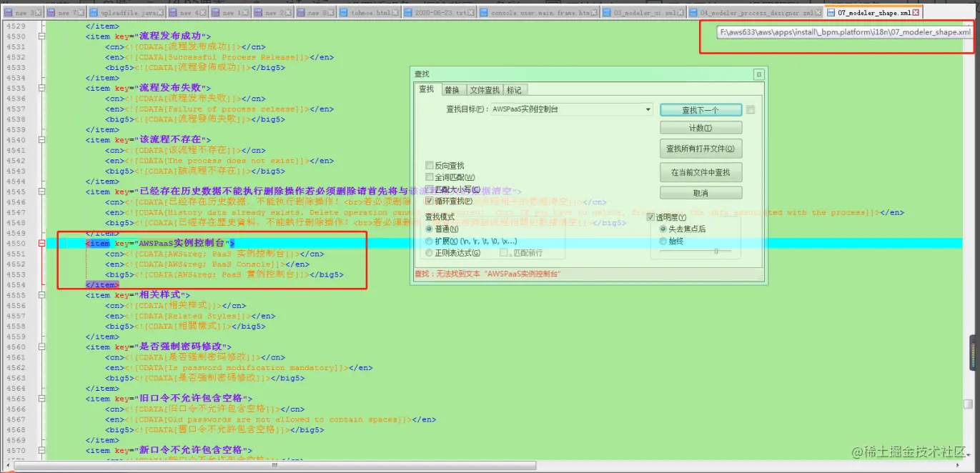Close the 07_modeler_shape.xml tab
The height and width of the screenshot is (473, 980).
tap(916, 13)
